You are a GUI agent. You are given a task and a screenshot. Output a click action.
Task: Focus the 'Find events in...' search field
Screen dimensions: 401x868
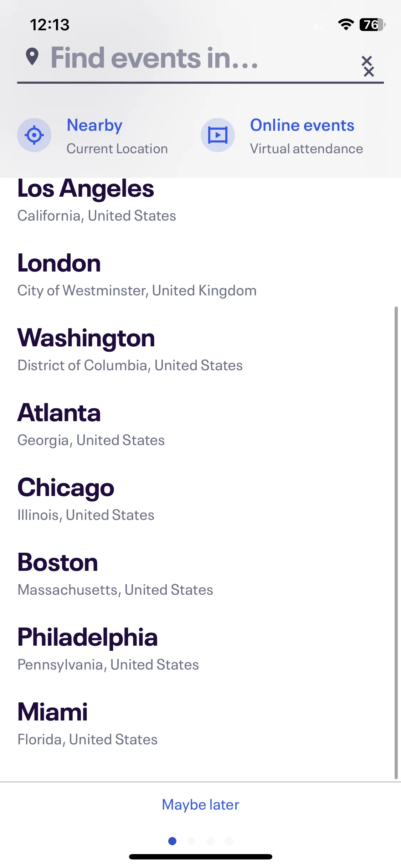tap(200, 59)
